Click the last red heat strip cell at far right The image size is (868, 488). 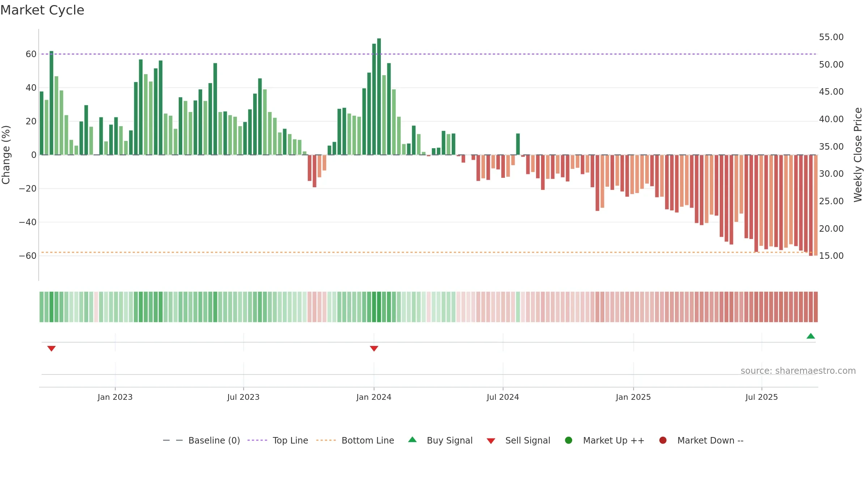coord(816,307)
